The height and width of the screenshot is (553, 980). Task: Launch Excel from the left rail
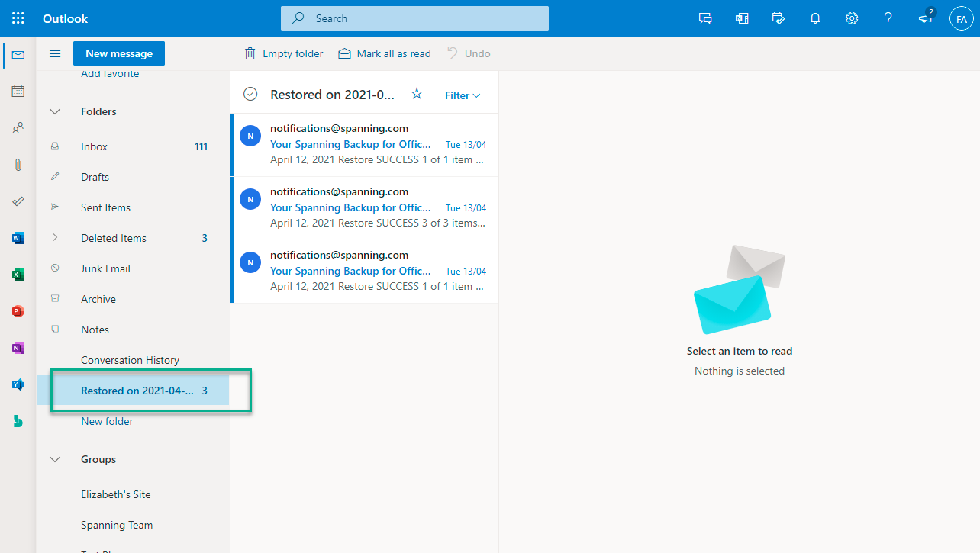(18, 275)
